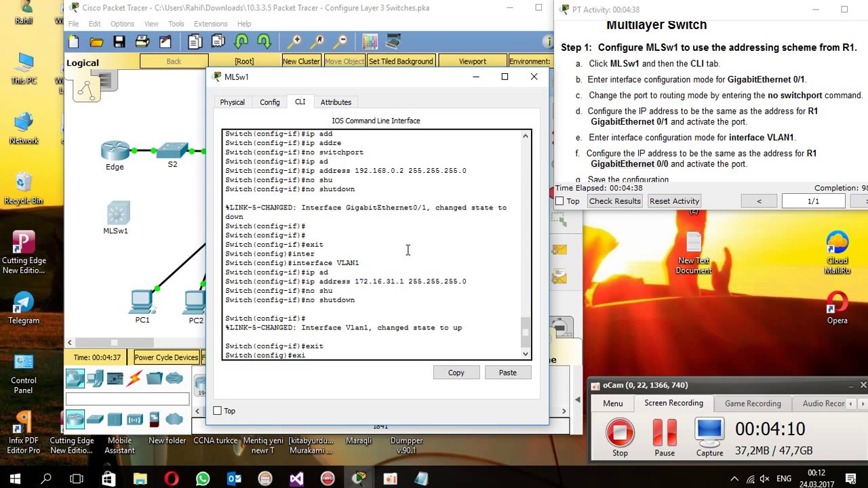Open a file with the folder icon
The image size is (868, 488).
(x=96, y=42)
